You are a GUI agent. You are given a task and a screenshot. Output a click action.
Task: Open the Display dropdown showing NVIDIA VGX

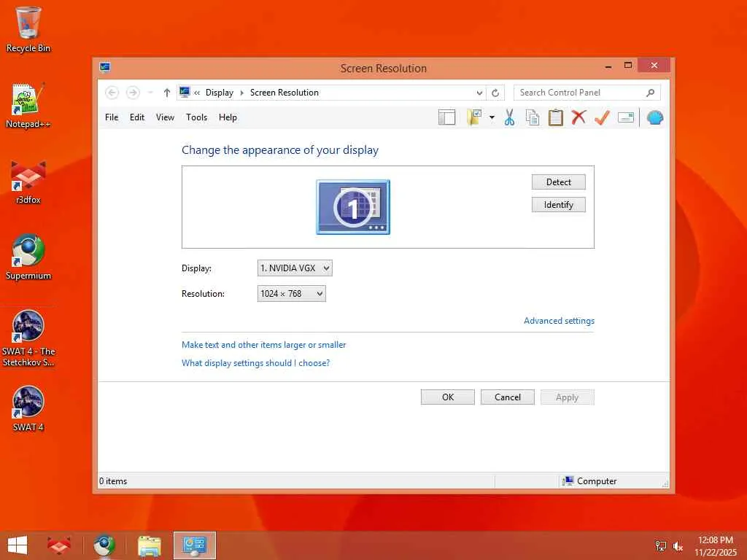[295, 268]
